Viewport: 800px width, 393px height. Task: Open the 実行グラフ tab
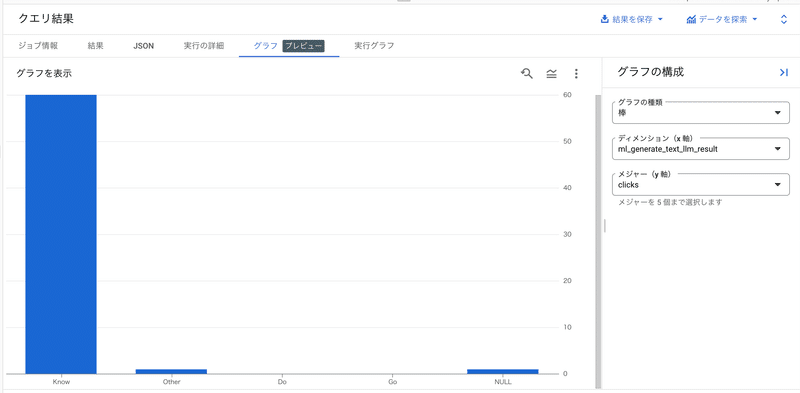point(374,45)
